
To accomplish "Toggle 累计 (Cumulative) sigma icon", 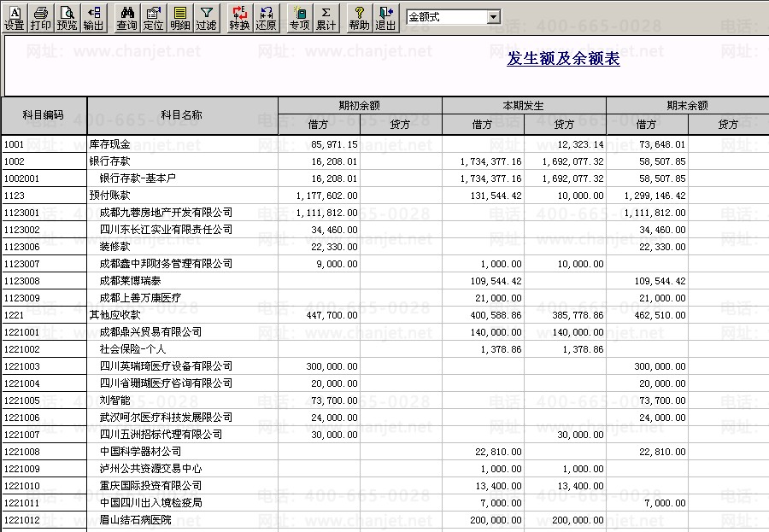I will [x=326, y=17].
